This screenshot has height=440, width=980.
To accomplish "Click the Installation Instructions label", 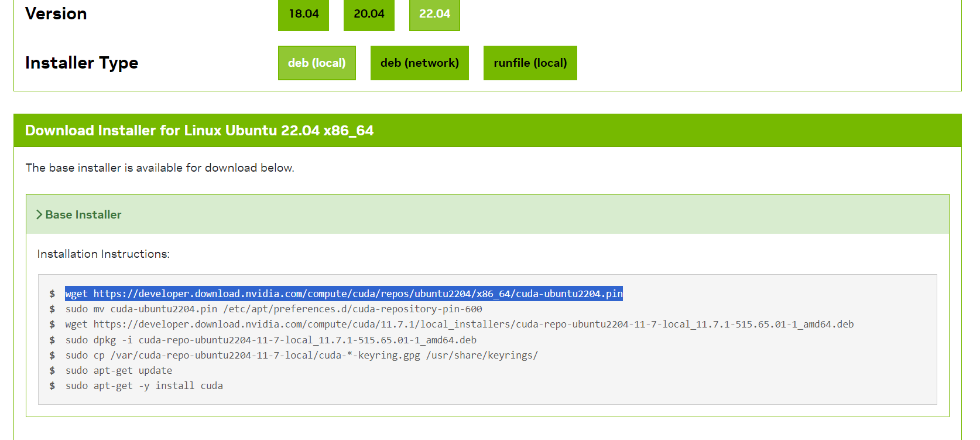I will 103,254.
